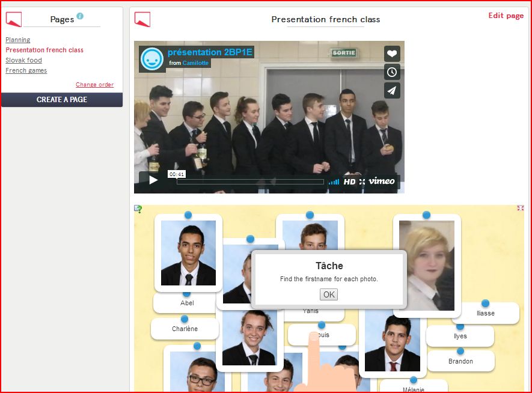Add video to Watch Later clock icon
The width and height of the screenshot is (532, 393).
coord(392,72)
